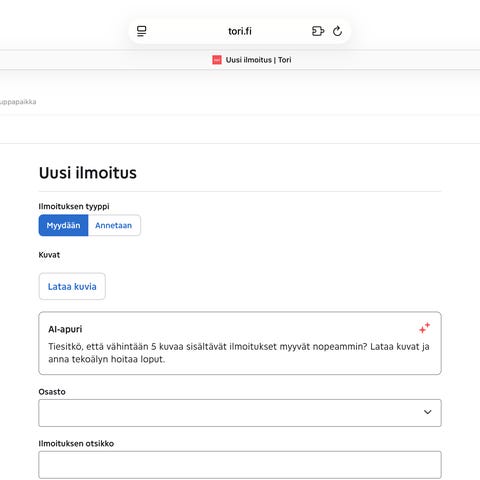Click the Lataa kuvia upload button

(72, 286)
